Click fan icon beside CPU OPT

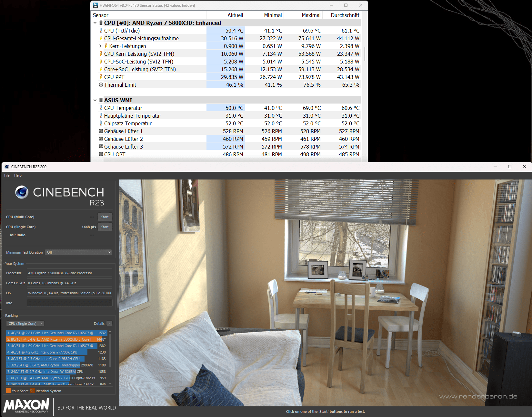pos(101,154)
